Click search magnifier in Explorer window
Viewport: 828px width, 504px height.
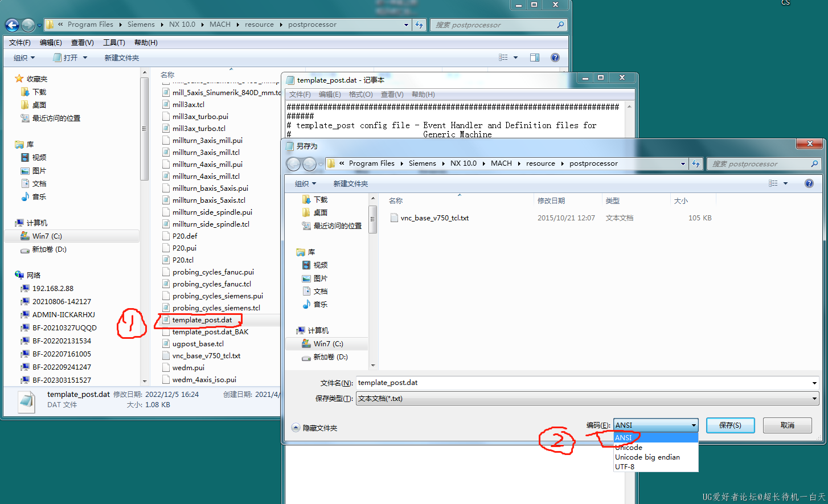[x=560, y=24]
